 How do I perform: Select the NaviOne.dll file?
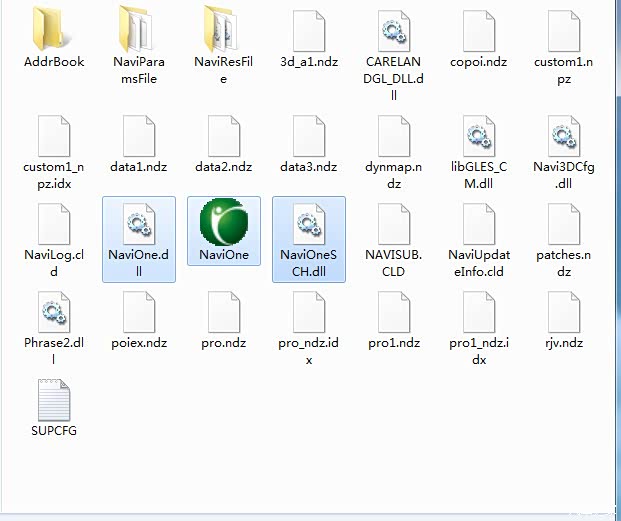click(138, 223)
